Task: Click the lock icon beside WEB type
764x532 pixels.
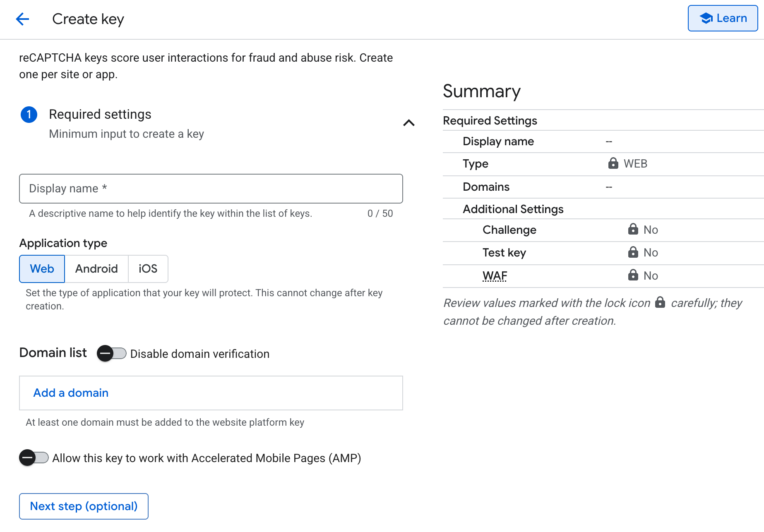Action: pos(613,163)
